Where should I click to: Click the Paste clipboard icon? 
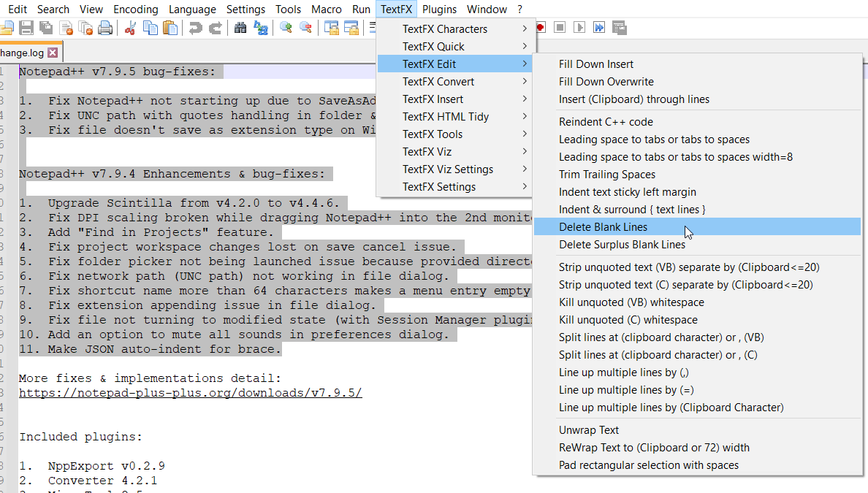(170, 28)
